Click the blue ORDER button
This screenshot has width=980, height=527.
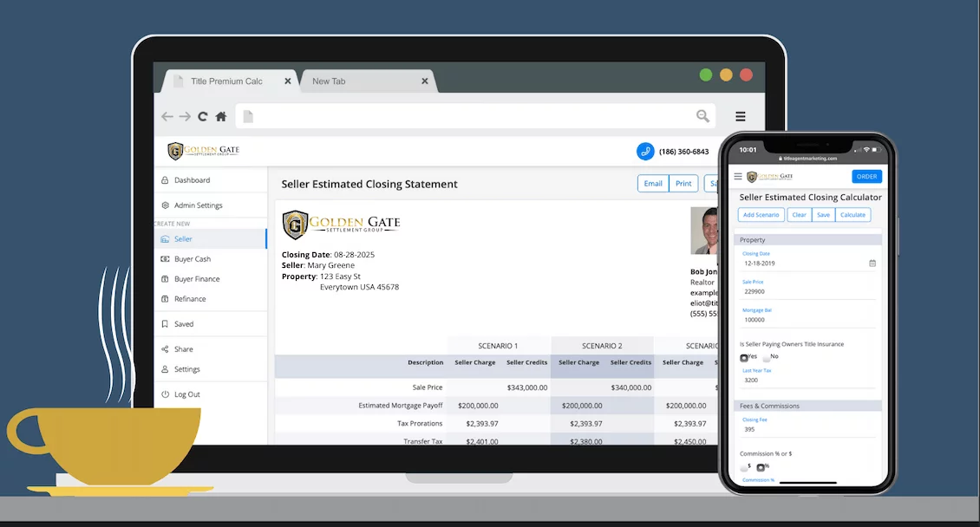point(866,177)
